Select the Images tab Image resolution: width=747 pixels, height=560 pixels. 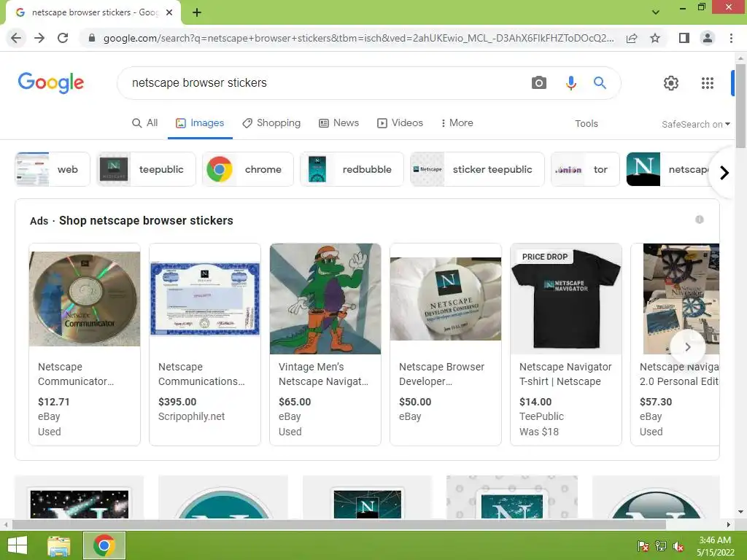pos(200,122)
